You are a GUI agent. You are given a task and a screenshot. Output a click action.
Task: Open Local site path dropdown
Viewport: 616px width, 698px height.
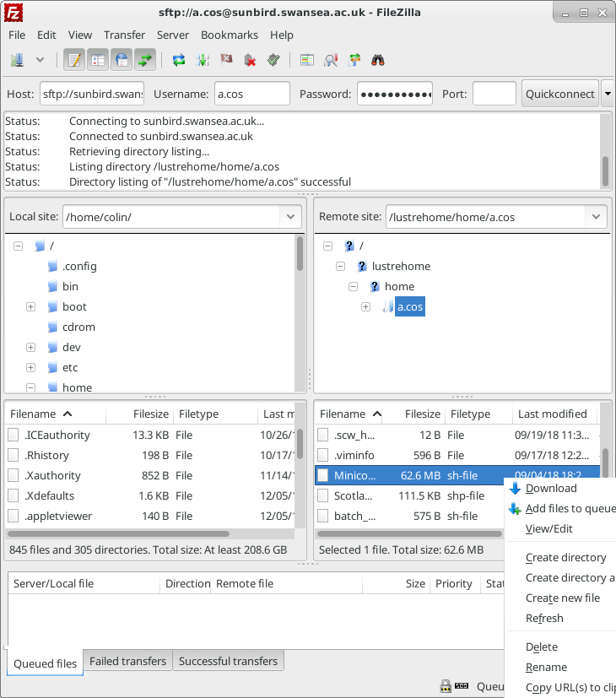pyautogui.click(x=290, y=217)
